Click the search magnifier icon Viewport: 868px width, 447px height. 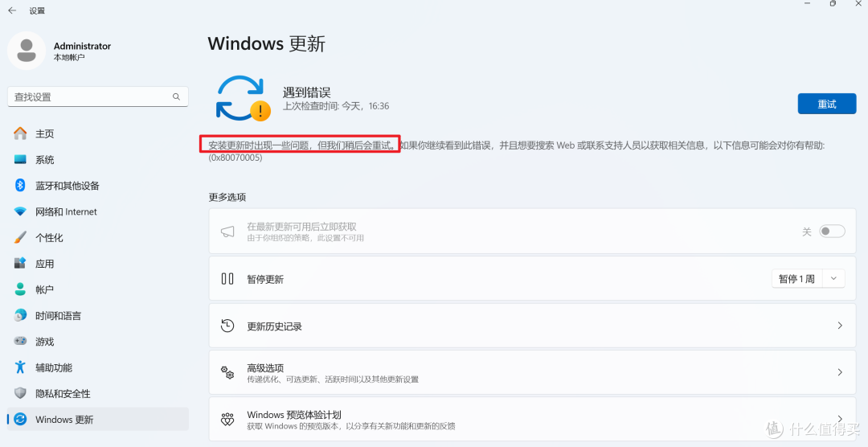click(x=176, y=97)
